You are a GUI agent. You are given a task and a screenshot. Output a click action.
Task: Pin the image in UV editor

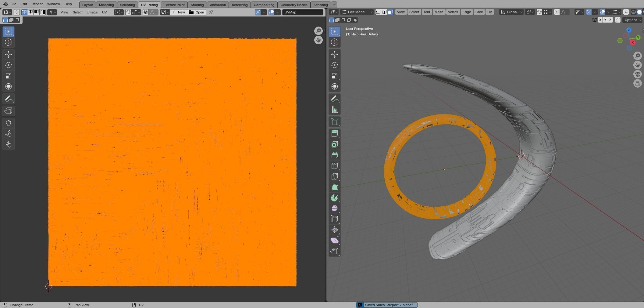pyautogui.click(x=211, y=12)
